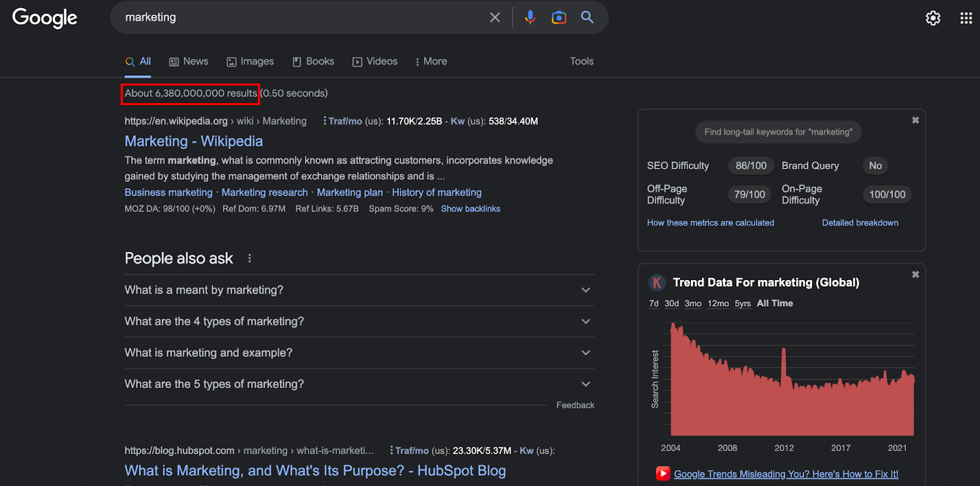
Task: Click the Off-Page Difficulty value 79/100
Action: pos(750,194)
